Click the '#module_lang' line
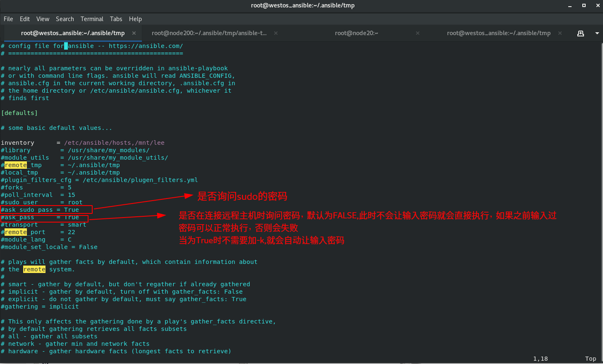 click(x=36, y=239)
